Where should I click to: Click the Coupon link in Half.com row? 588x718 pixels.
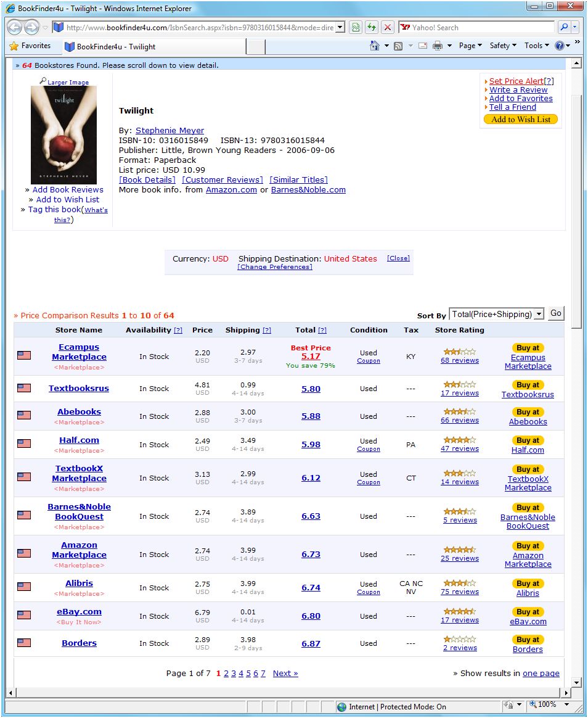coord(369,449)
